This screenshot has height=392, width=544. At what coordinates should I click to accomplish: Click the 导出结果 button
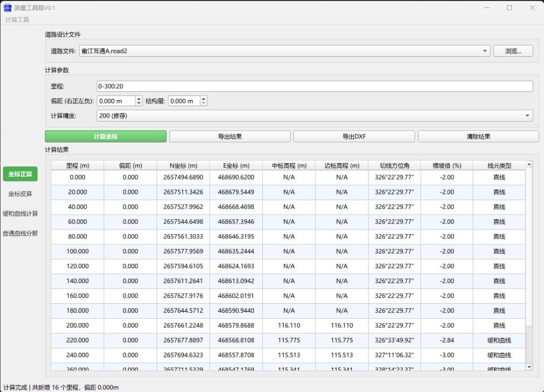coord(229,137)
